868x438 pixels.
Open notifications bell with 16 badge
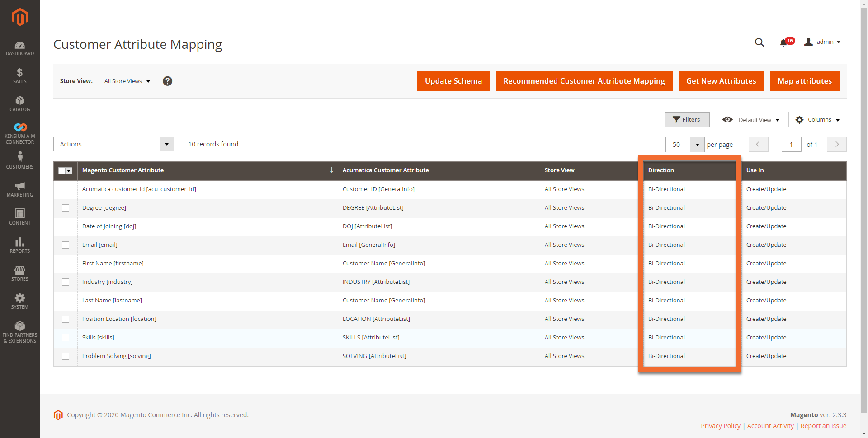786,42
